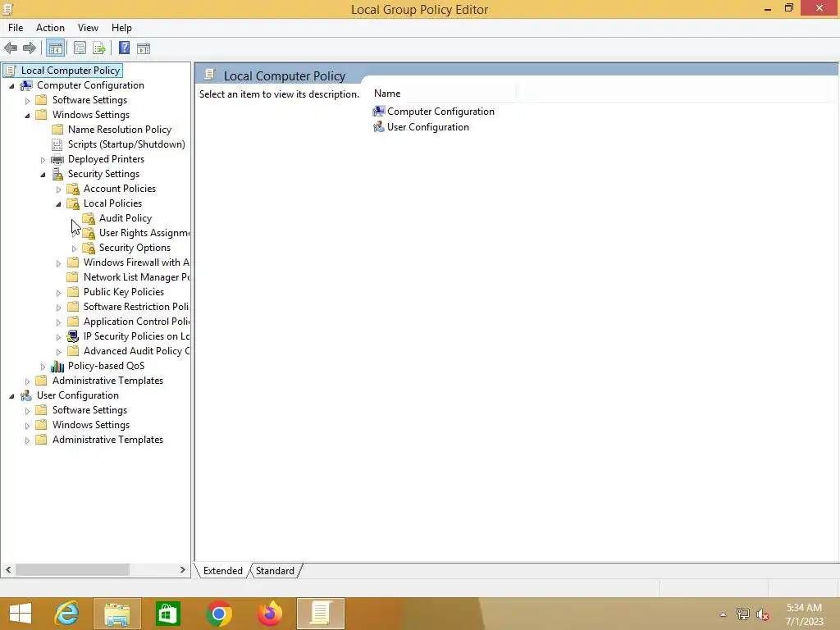Expand Deployed Printers node

tap(43, 160)
